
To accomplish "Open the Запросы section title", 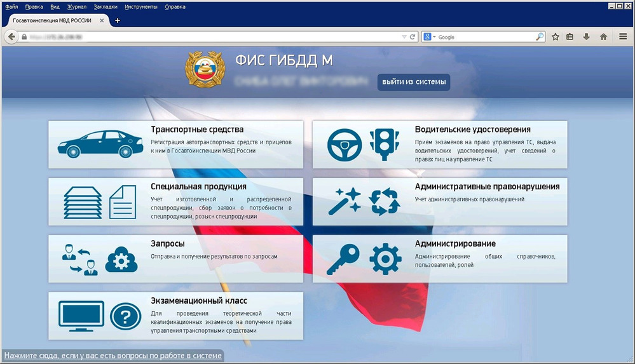I will 168,244.
